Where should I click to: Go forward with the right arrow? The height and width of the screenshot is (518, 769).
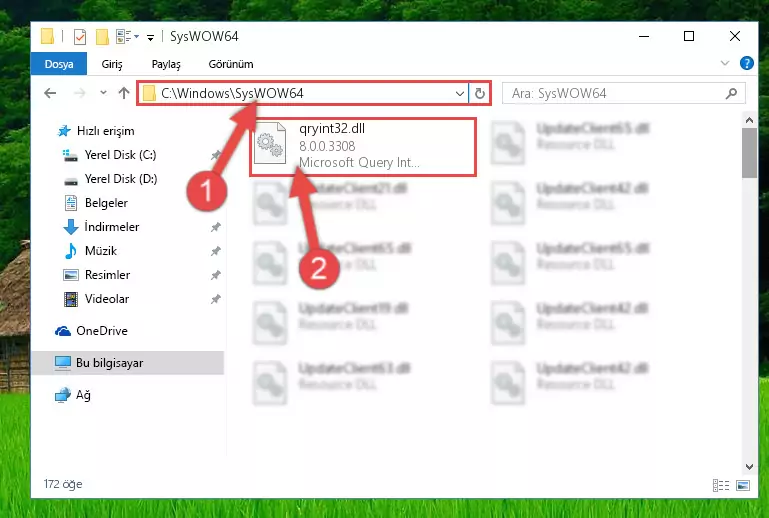[x=79, y=93]
